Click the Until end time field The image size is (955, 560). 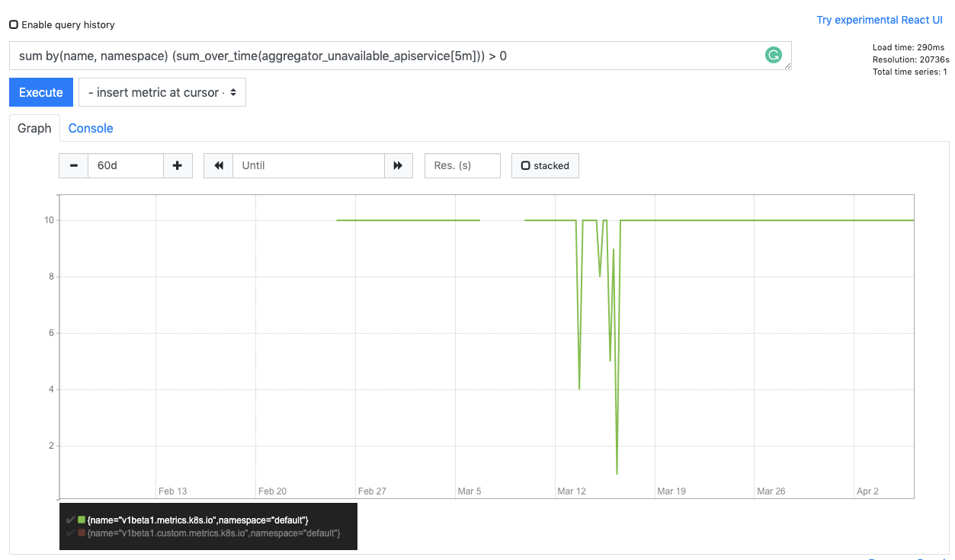(x=309, y=165)
